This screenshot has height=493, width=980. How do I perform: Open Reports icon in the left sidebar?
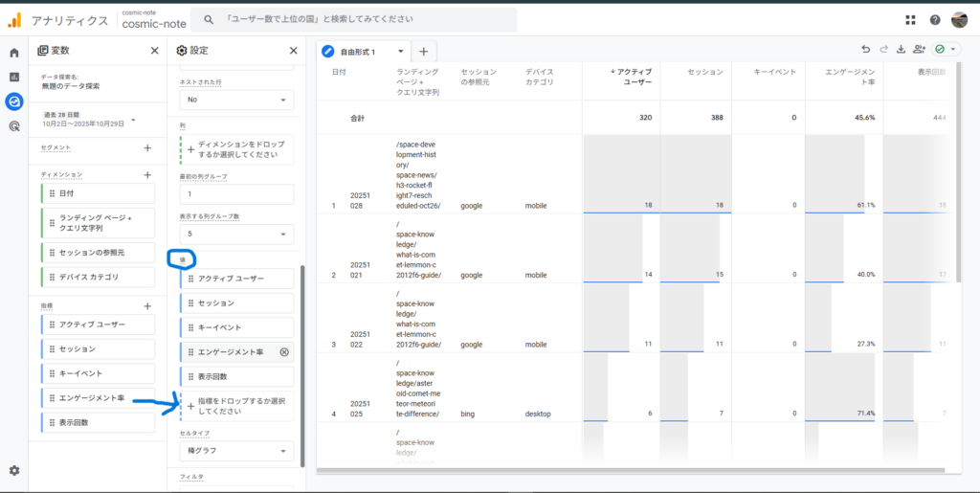click(14, 77)
